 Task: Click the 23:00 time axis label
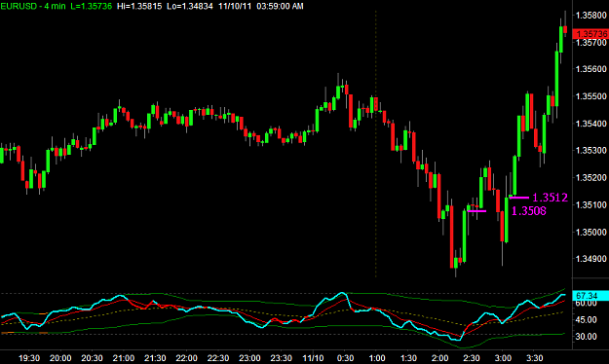pyautogui.click(x=249, y=358)
